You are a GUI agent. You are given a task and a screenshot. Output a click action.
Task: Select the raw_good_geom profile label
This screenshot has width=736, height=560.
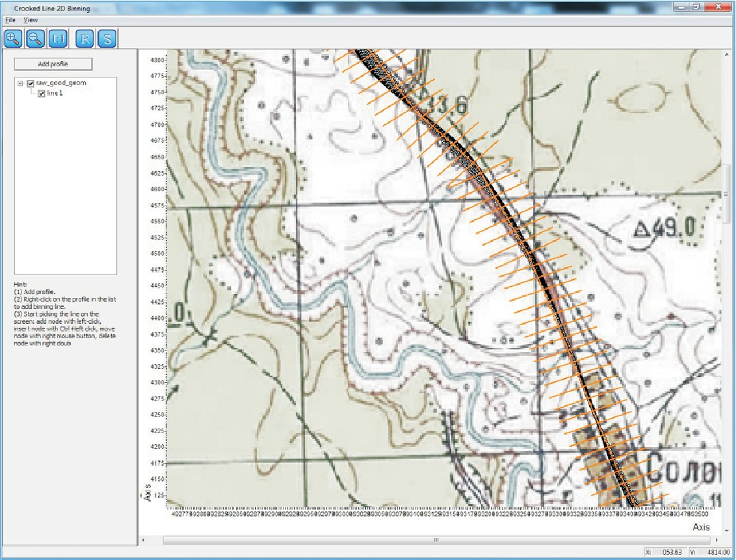(x=61, y=83)
